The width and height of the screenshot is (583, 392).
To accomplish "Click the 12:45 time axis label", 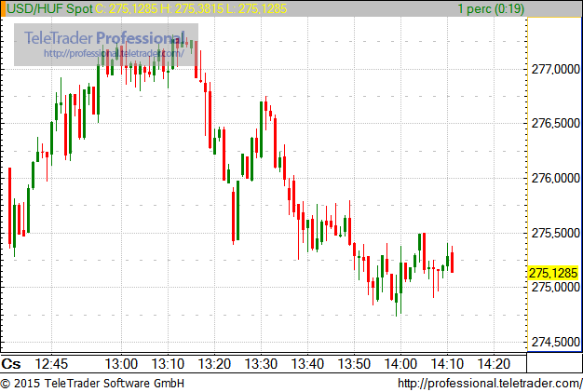I will point(51,364).
